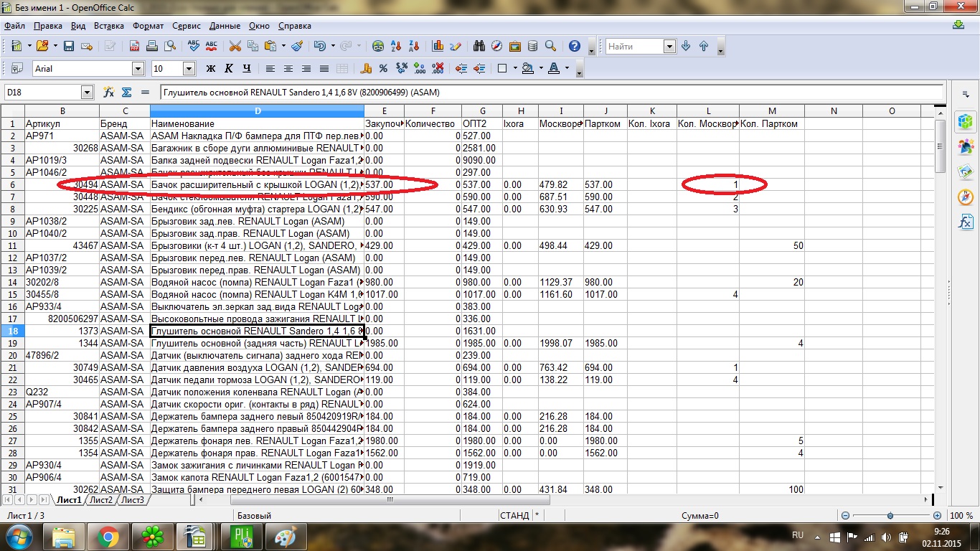The width and height of the screenshot is (980, 551).
Task: Expand the font size dropdown
Action: pos(189,69)
